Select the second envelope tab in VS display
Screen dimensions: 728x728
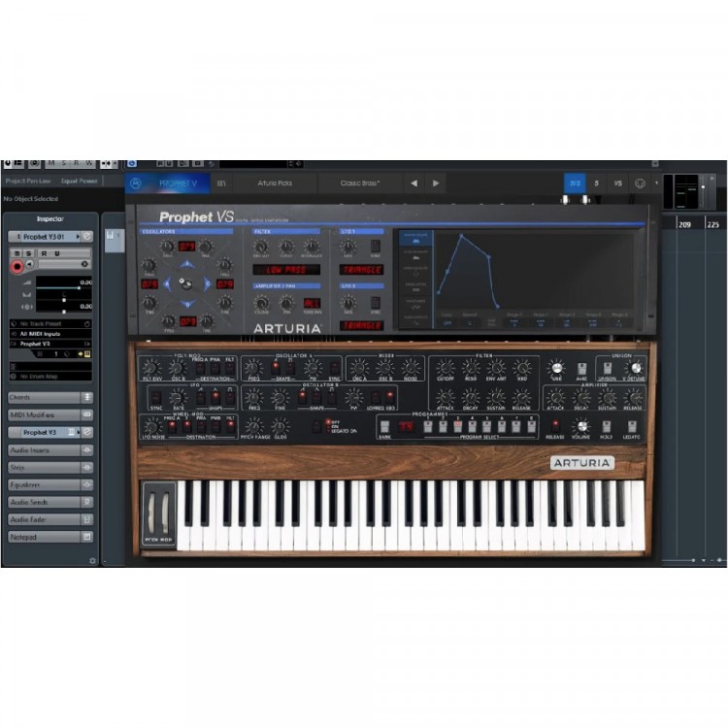point(415,255)
